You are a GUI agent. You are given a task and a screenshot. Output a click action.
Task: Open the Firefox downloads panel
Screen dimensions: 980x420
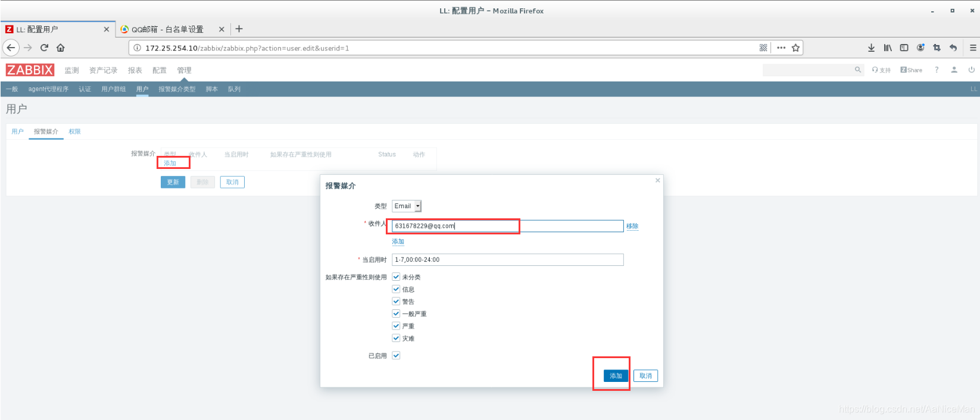pos(871,48)
